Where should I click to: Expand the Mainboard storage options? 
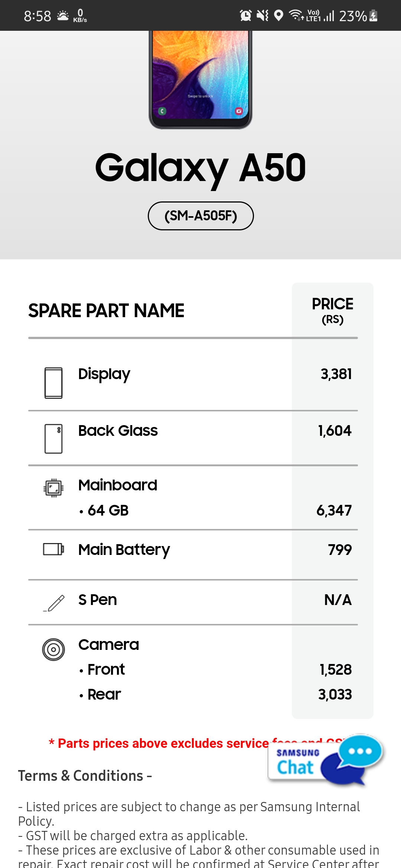coord(117,484)
